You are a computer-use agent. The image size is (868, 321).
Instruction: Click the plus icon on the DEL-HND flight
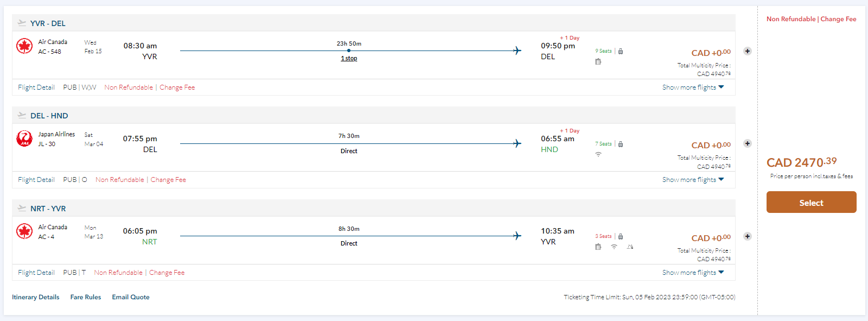[747, 143]
